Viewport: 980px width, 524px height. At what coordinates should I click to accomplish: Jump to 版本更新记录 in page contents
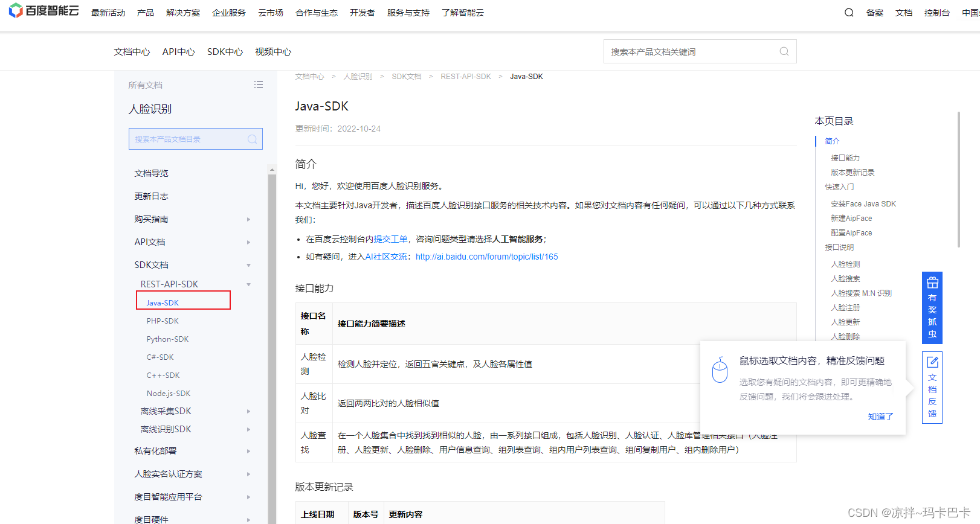tap(853, 173)
